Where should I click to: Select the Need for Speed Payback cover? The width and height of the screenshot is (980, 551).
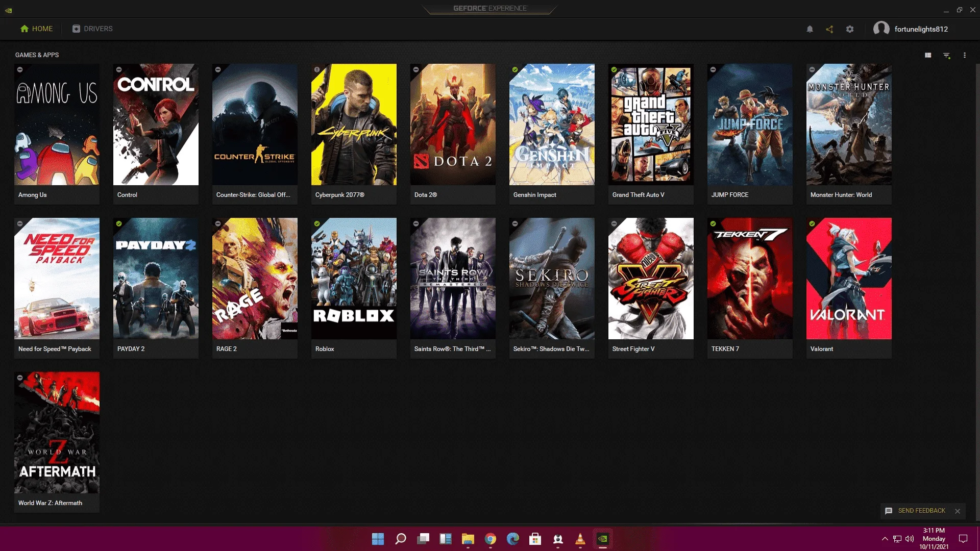point(57,279)
